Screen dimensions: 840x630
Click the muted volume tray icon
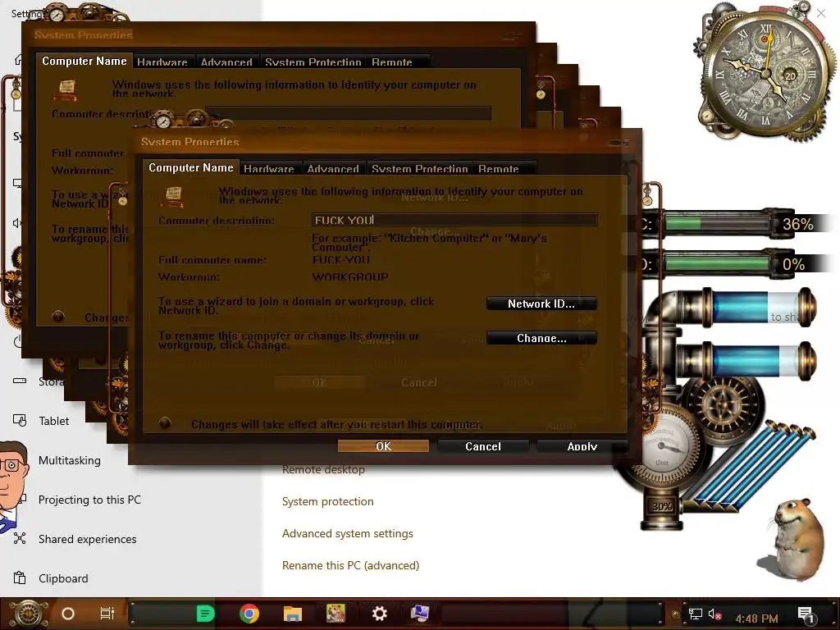tap(714, 614)
